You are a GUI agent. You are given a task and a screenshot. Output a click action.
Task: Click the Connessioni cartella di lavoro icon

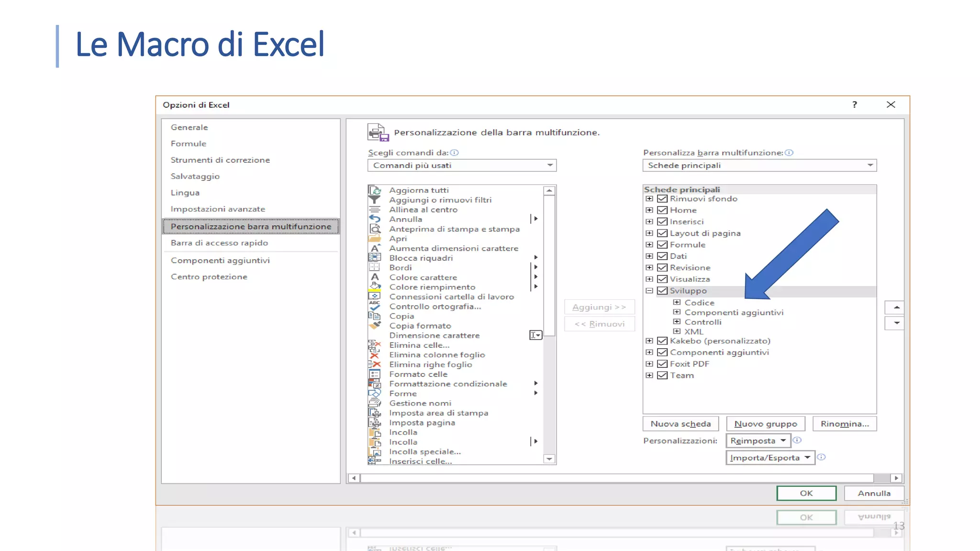[x=375, y=297]
